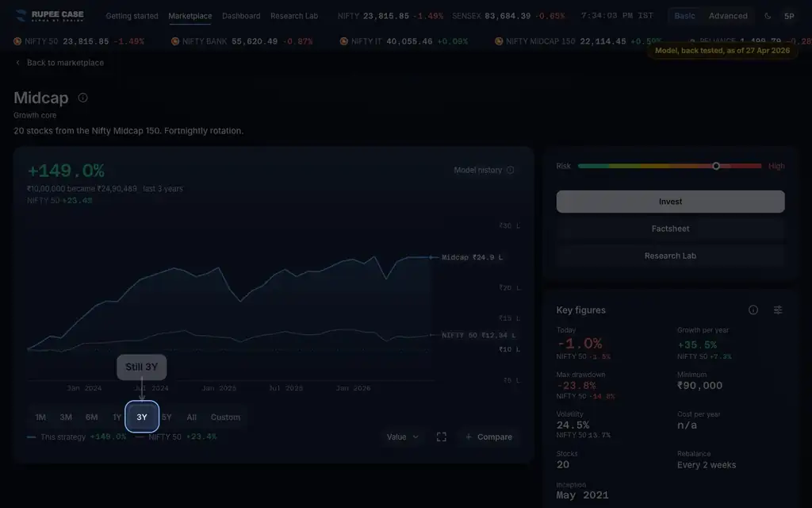Viewport: 812px width, 508px height.
Task: Select the All time range
Action: point(192,418)
